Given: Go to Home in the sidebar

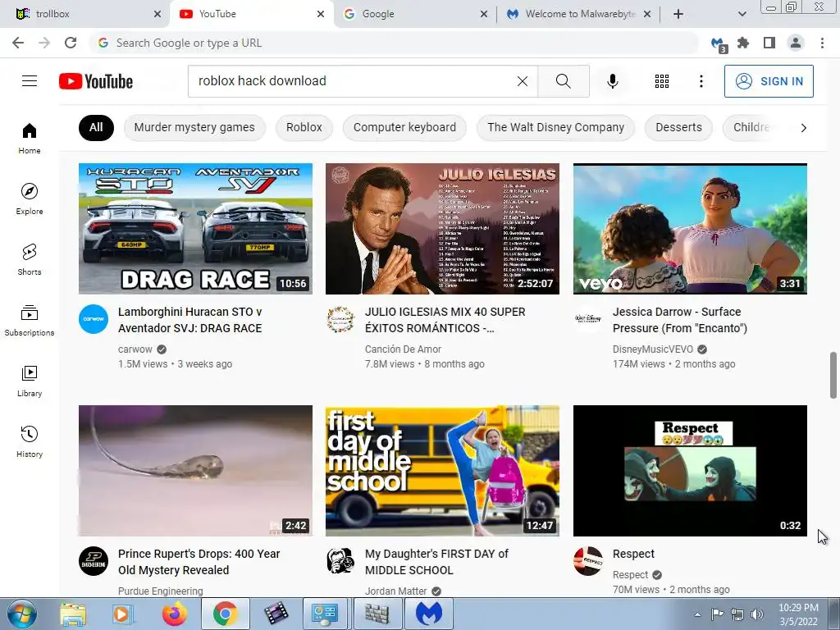Looking at the screenshot, I should [30, 138].
